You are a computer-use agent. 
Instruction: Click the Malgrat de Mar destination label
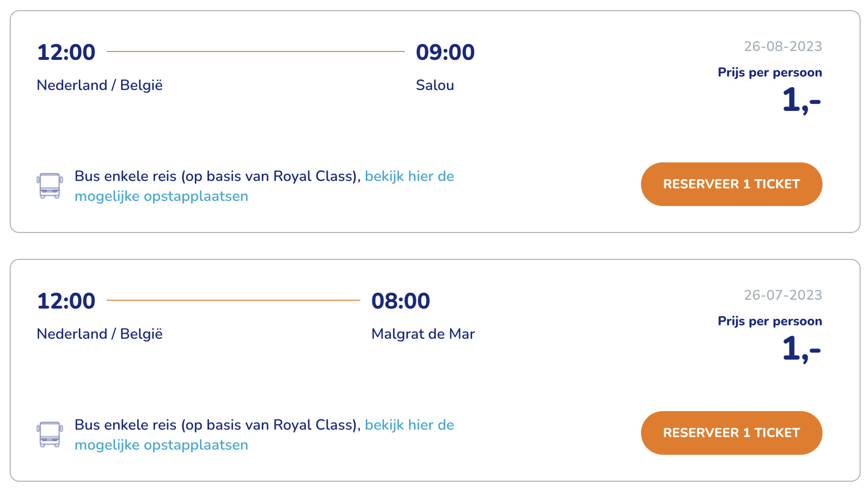[x=423, y=334]
